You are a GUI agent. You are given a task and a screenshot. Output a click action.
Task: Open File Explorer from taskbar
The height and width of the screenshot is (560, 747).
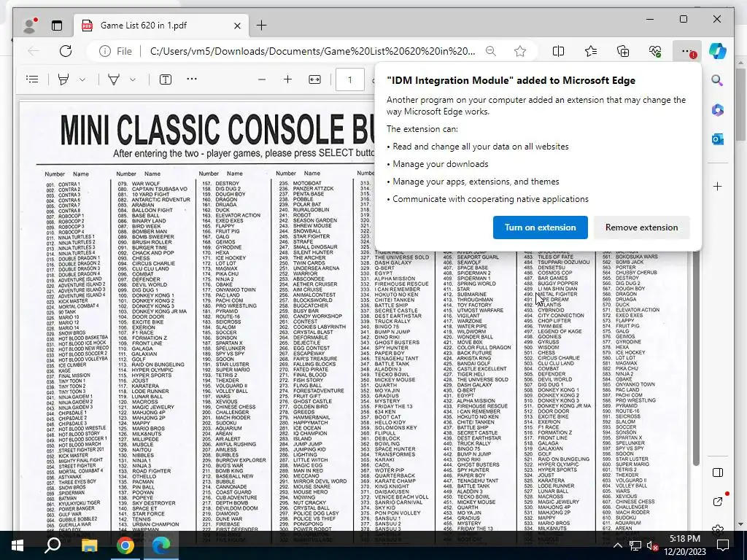89,545
